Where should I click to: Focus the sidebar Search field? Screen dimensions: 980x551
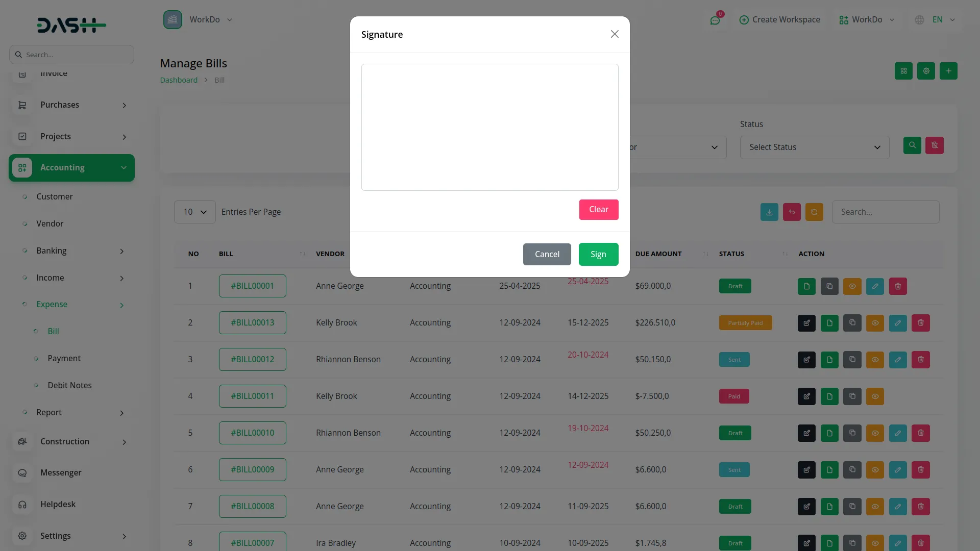pos(71,55)
